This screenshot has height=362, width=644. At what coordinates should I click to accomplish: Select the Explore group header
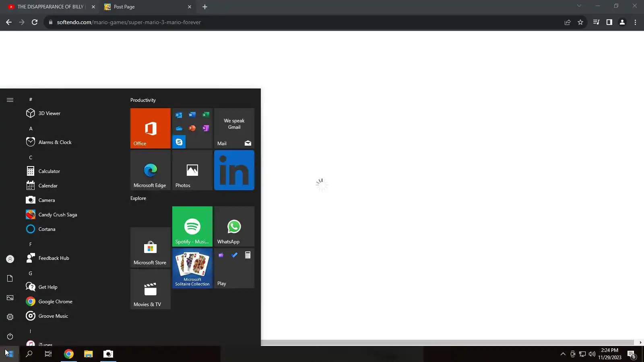(x=138, y=198)
